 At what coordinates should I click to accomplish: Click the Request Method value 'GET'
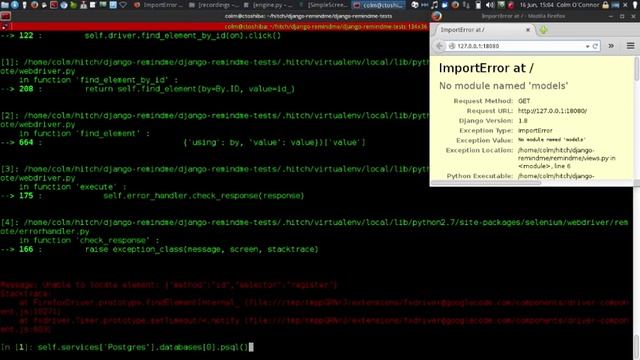point(524,101)
